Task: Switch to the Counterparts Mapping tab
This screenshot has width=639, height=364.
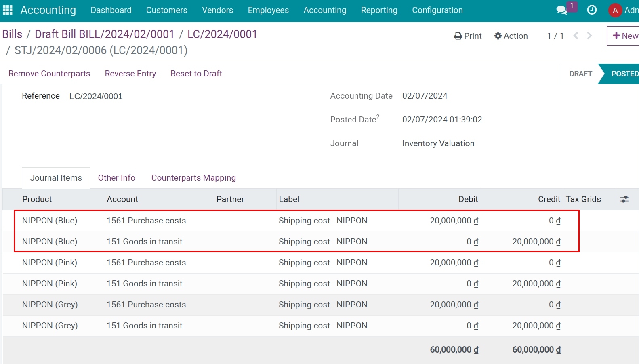Action: tap(193, 178)
